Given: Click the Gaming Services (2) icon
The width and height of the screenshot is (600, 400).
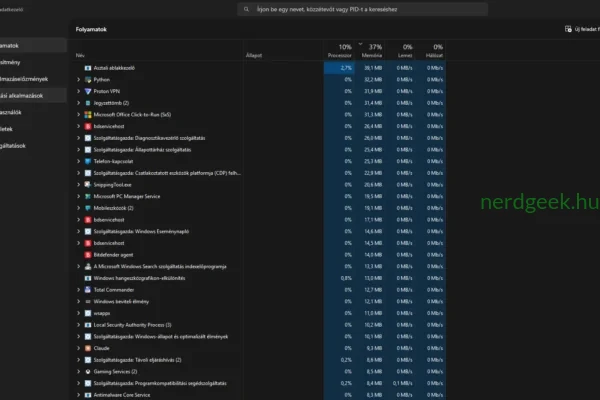Looking at the screenshot, I should tap(88, 371).
